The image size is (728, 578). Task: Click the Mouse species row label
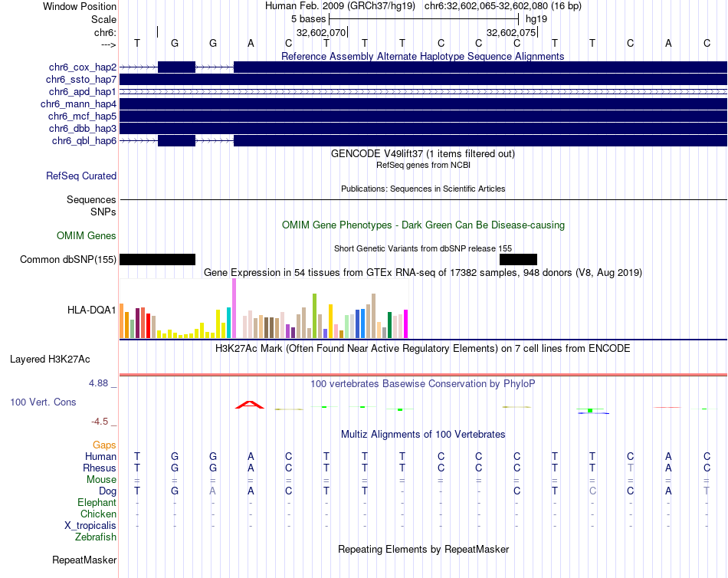(101, 480)
